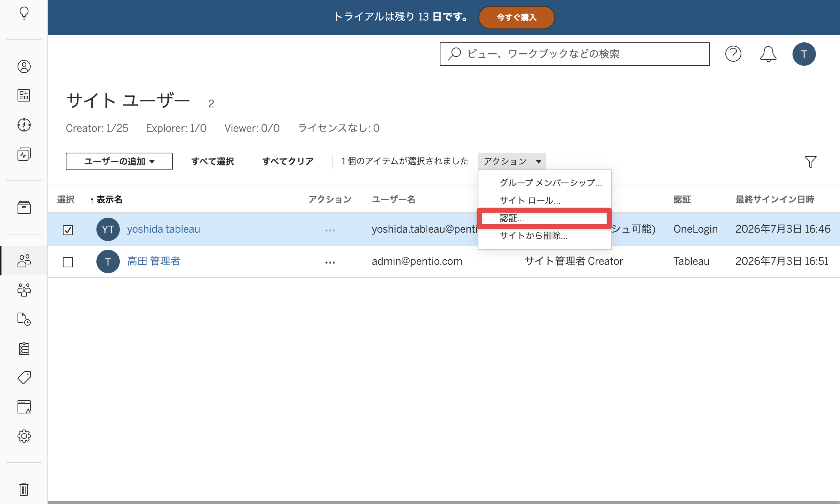Image resolution: width=840 pixels, height=504 pixels.
Task: Choose 認証... from the action menu
Action: 544,218
